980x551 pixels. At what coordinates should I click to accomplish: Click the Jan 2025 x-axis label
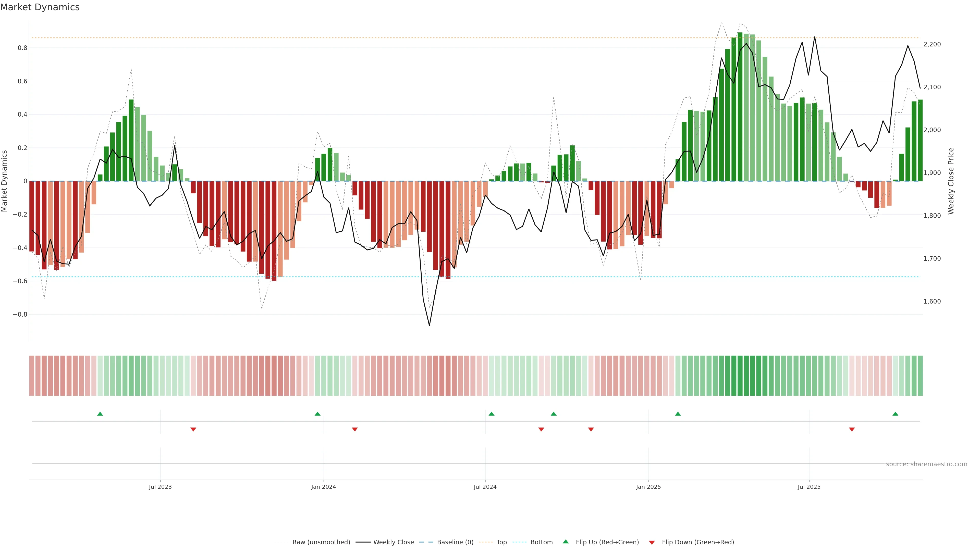click(x=649, y=487)
